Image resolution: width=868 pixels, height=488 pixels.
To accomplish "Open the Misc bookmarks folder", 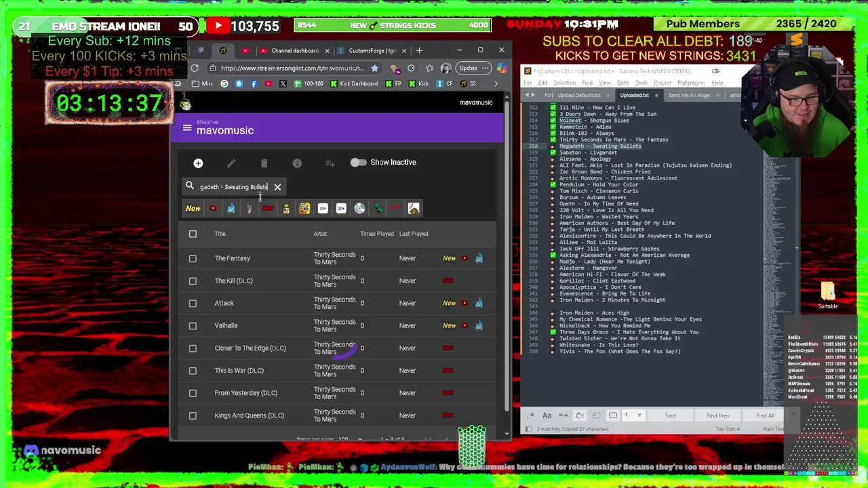I will point(203,83).
